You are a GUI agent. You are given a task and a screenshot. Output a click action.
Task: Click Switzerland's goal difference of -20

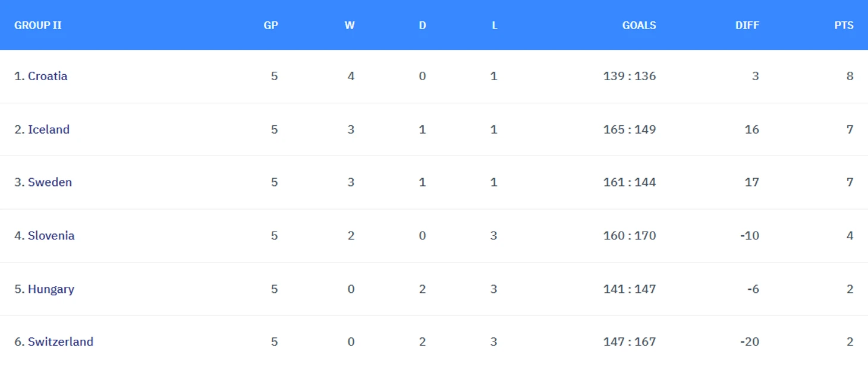point(750,342)
